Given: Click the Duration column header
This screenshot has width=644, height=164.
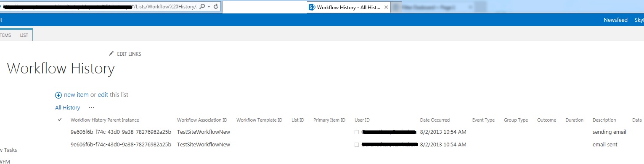Looking at the screenshot, I should click(x=574, y=120).
